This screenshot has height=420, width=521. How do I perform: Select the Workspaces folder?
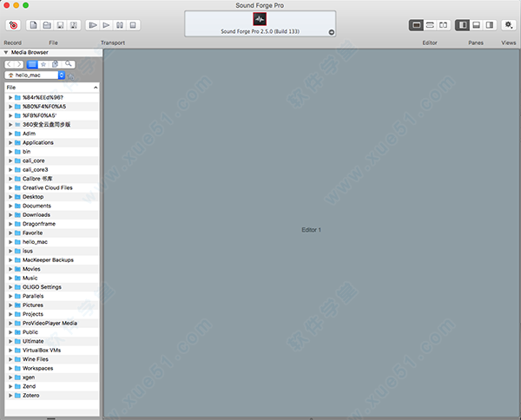coord(52,368)
